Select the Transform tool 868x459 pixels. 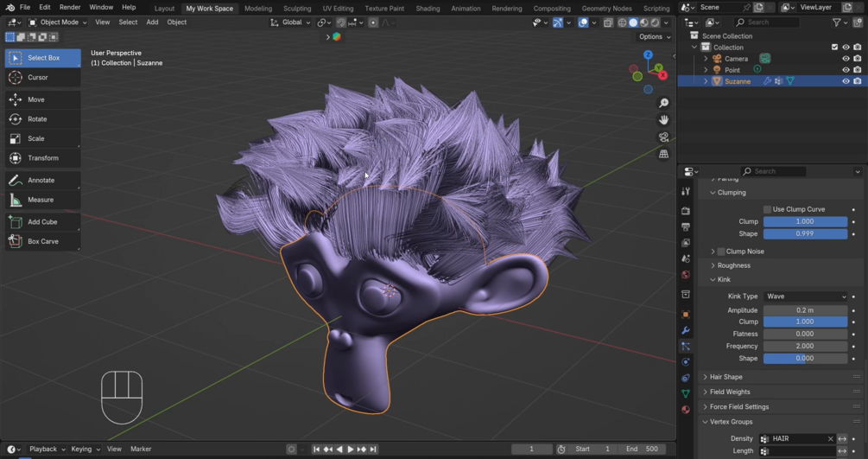tap(42, 158)
